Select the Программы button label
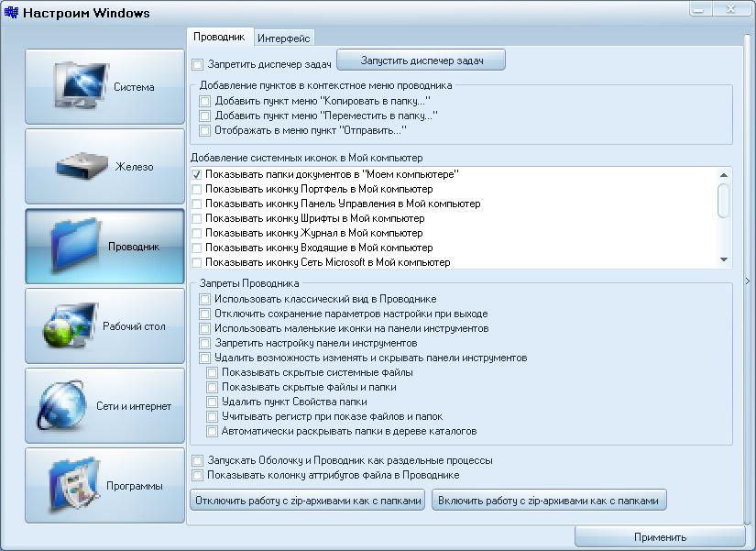Screen dimensions: 756x551 coord(134,486)
